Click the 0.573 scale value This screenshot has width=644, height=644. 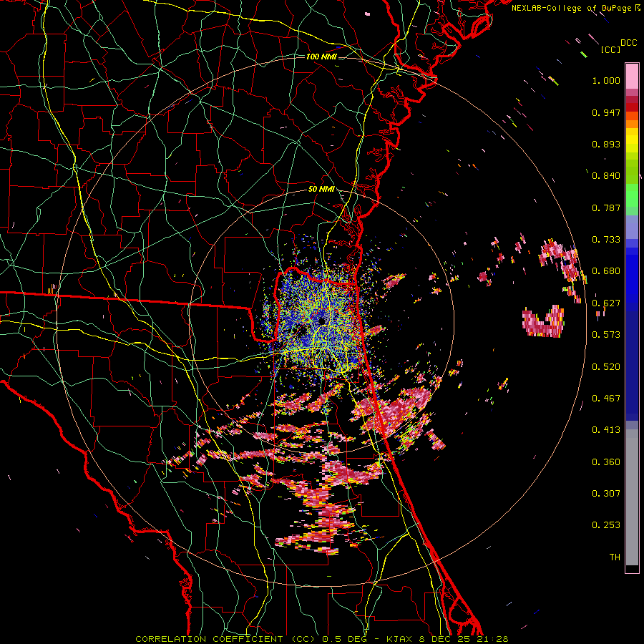pyautogui.click(x=606, y=335)
